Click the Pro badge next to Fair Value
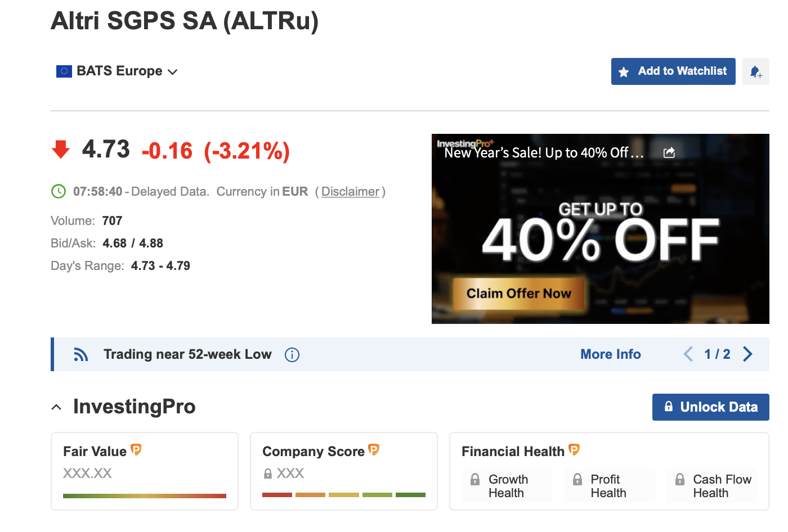 [x=136, y=449]
